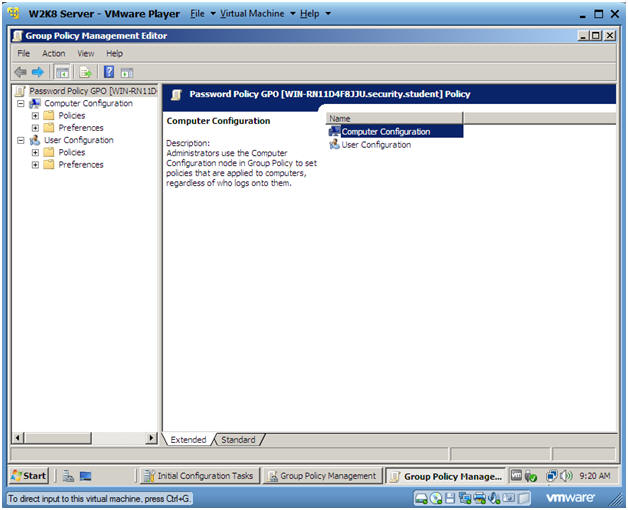The height and width of the screenshot is (510, 628).
Task: Expand Preferences under Computer Configuration
Action: pyautogui.click(x=35, y=128)
